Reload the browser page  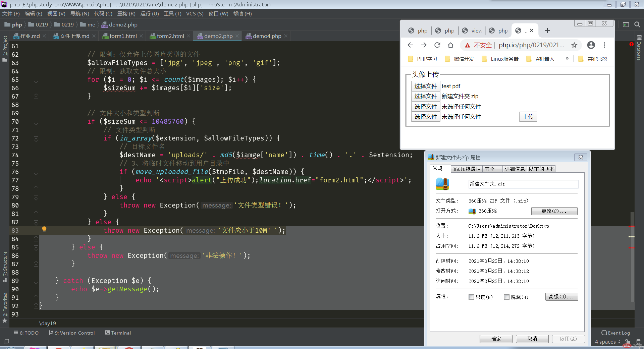coord(437,45)
